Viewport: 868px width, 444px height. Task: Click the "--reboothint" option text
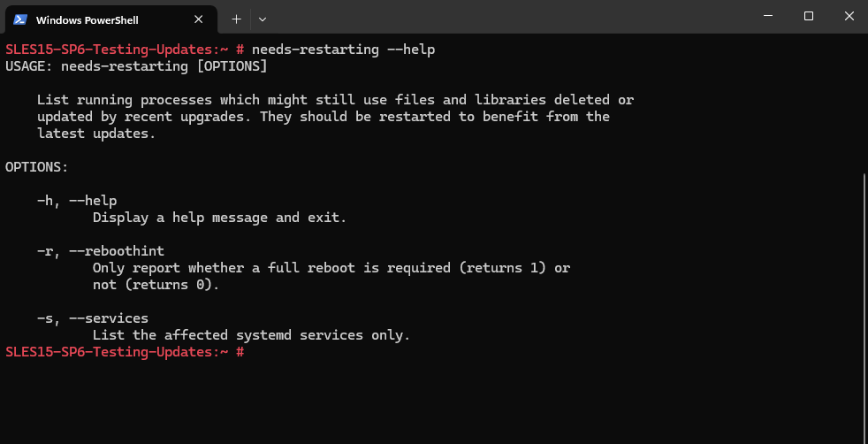coord(117,251)
